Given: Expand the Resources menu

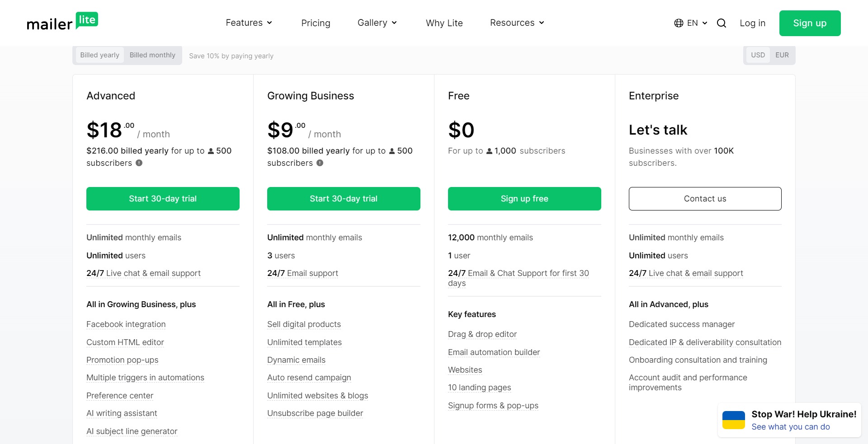Looking at the screenshot, I should [517, 23].
